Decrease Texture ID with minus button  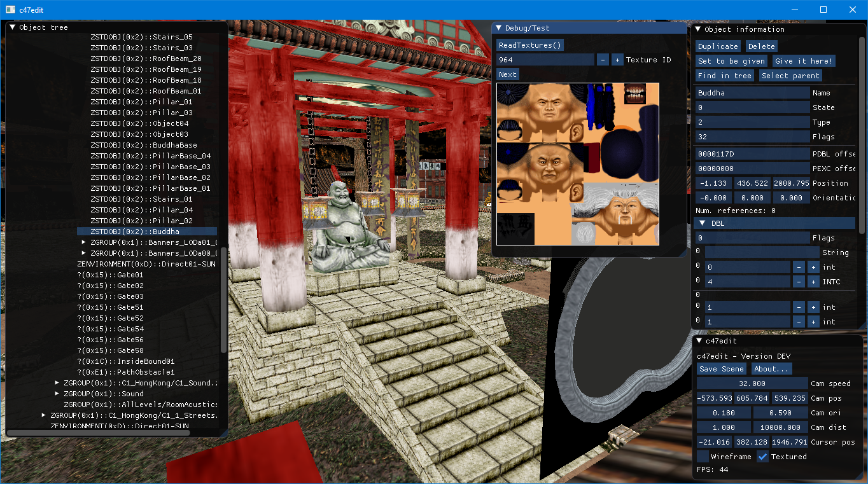(x=603, y=60)
